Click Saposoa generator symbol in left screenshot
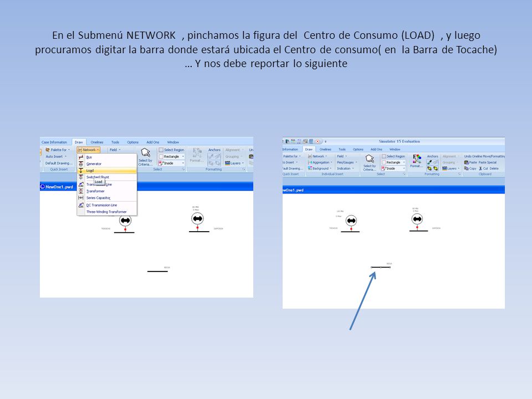Image resolution: width=532 pixels, height=399 pixels. [197, 219]
